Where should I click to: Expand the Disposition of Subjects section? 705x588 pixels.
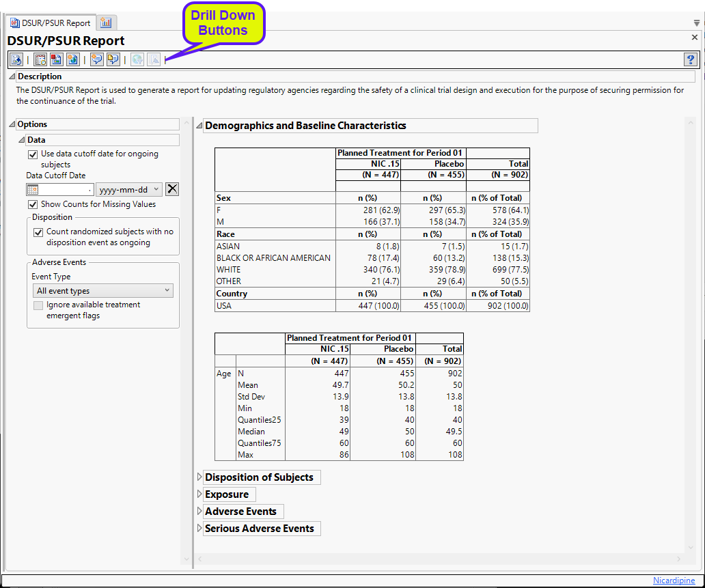point(199,477)
